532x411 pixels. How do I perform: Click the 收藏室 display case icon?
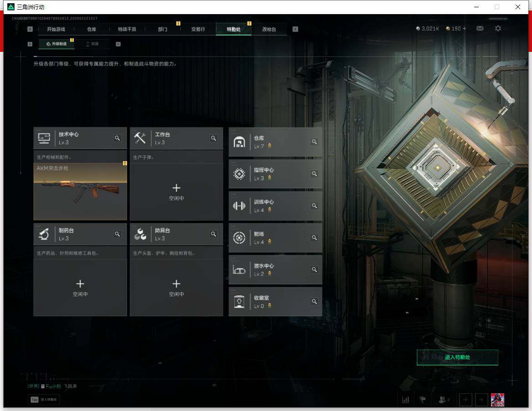(239, 302)
